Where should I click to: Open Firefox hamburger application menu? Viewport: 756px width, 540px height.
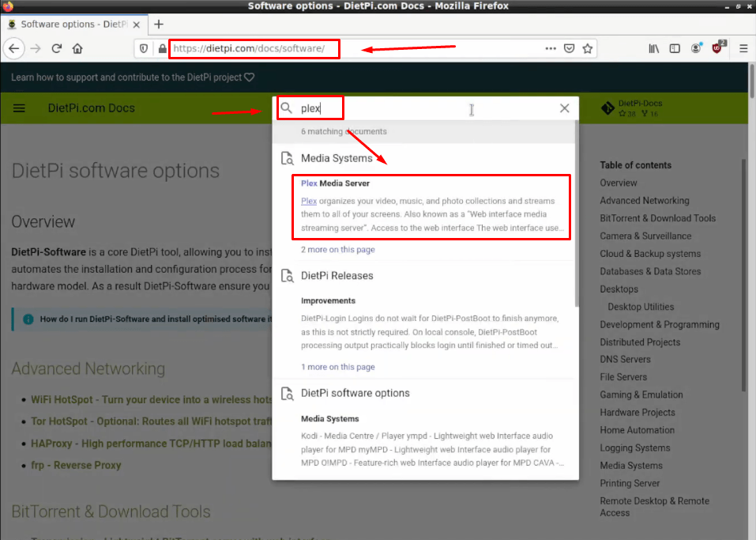(x=743, y=48)
